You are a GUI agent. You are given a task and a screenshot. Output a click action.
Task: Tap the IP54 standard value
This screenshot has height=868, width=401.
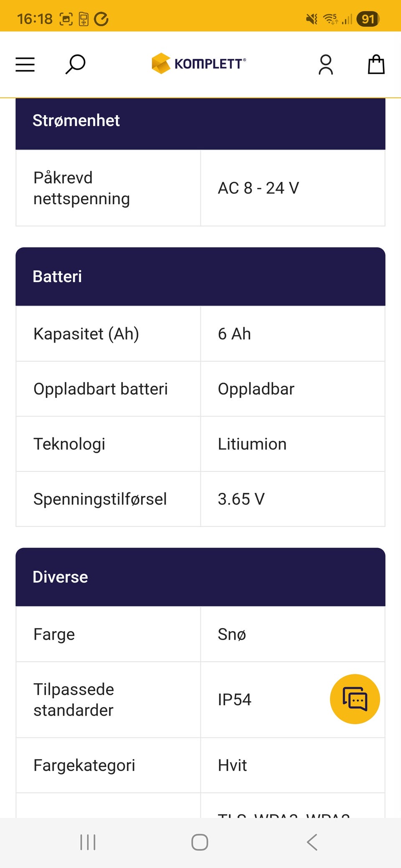click(x=235, y=700)
